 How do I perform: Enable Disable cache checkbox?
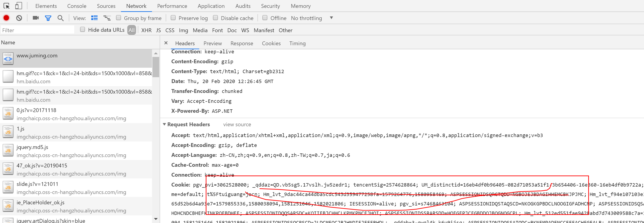215,18
